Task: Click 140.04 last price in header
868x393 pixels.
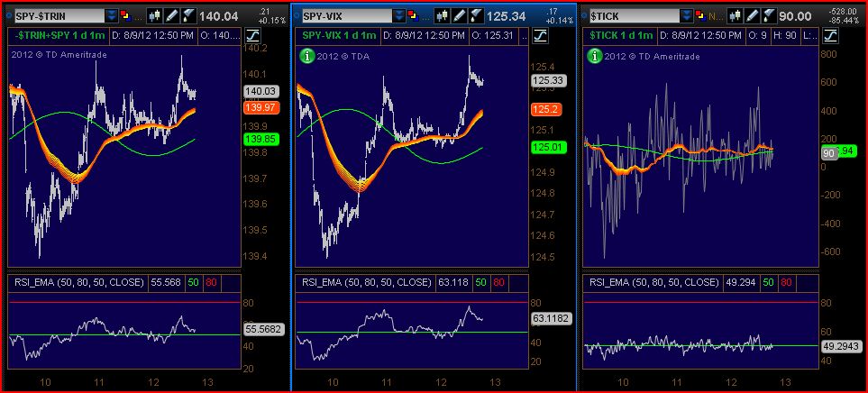Action: [x=218, y=16]
